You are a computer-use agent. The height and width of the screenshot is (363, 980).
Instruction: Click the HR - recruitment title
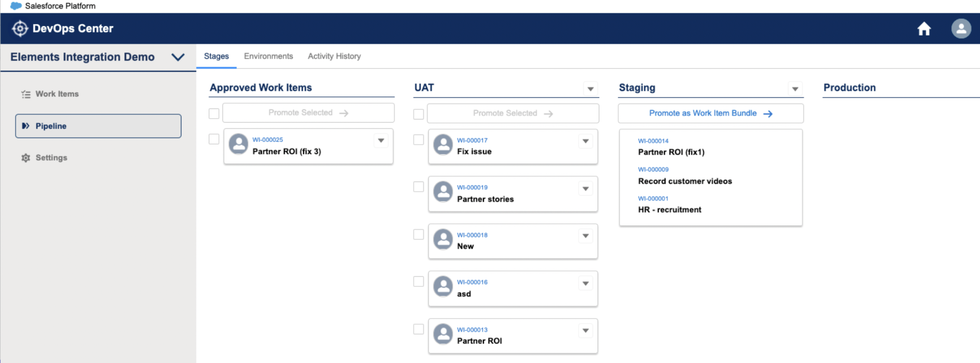669,210
